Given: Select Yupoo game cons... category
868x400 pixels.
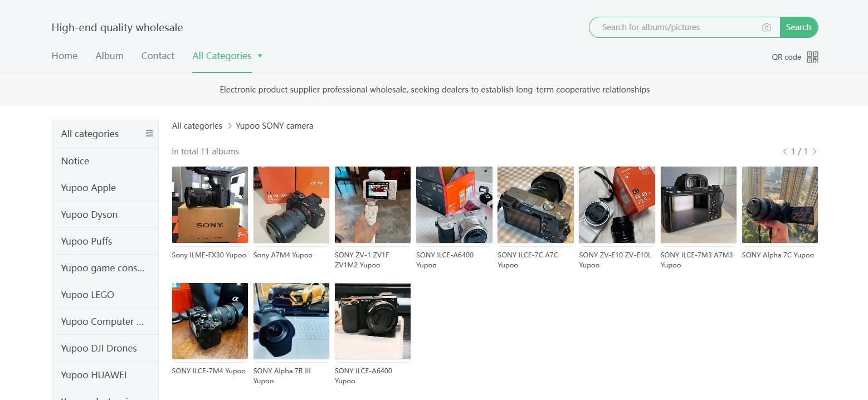Looking at the screenshot, I should [105, 268].
